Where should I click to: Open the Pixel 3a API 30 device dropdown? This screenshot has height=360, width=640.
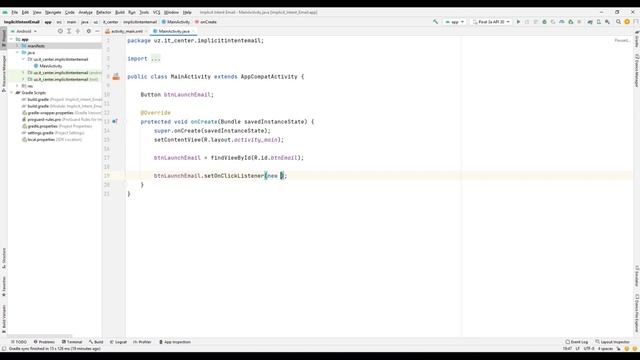pyautogui.click(x=491, y=22)
